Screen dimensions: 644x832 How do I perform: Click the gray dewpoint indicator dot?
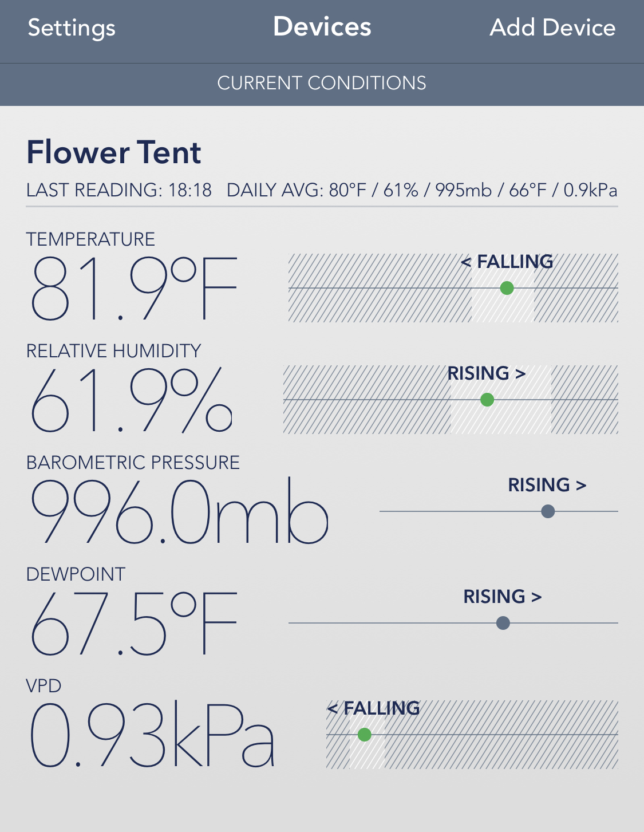503,623
